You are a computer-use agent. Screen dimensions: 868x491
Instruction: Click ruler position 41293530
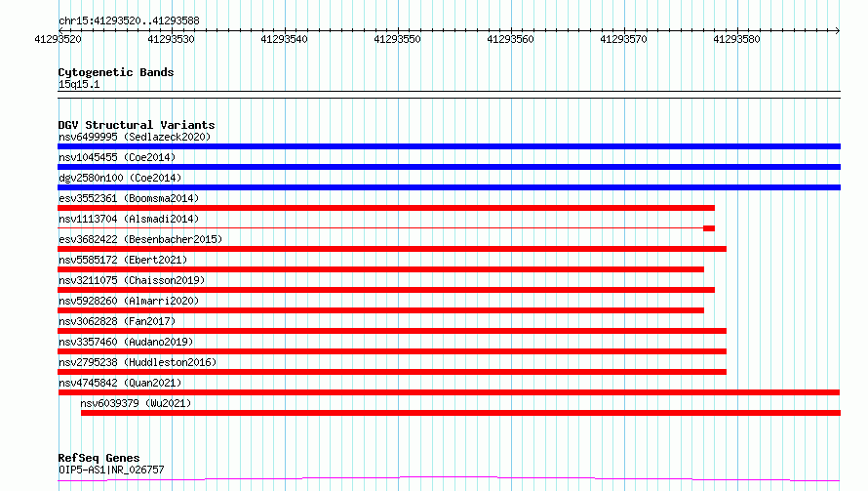[171, 39]
